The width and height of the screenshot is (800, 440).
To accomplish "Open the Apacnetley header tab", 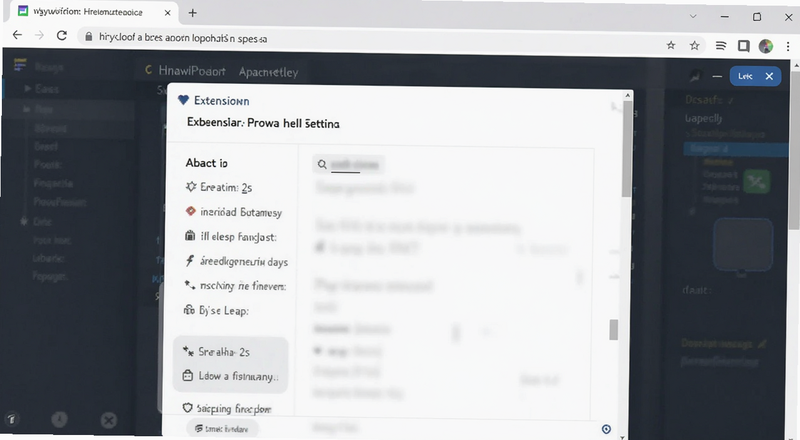I will coord(268,72).
